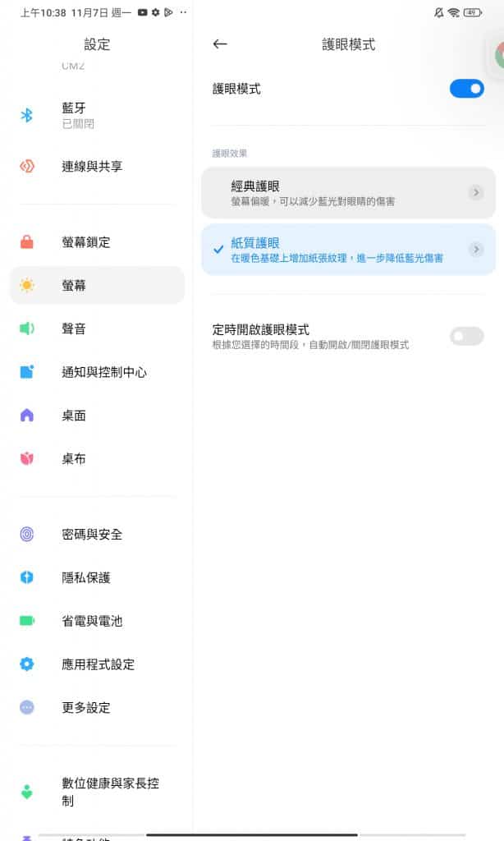Tap the pink 桌布 wallpaper icon
504x841 pixels.
pyautogui.click(x=26, y=459)
